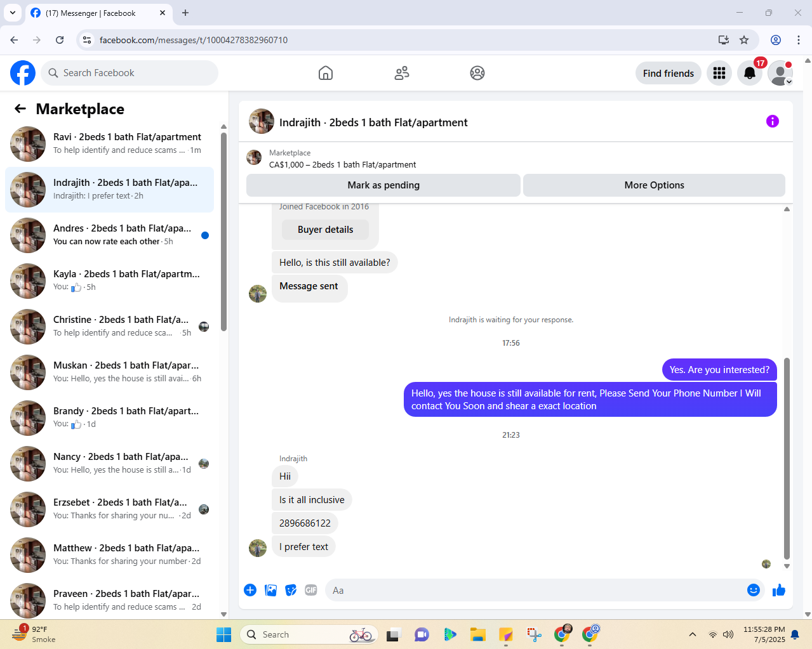The height and width of the screenshot is (649, 812).
Task: Open the weather widget showing 92°F
Action: [x=35, y=634]
